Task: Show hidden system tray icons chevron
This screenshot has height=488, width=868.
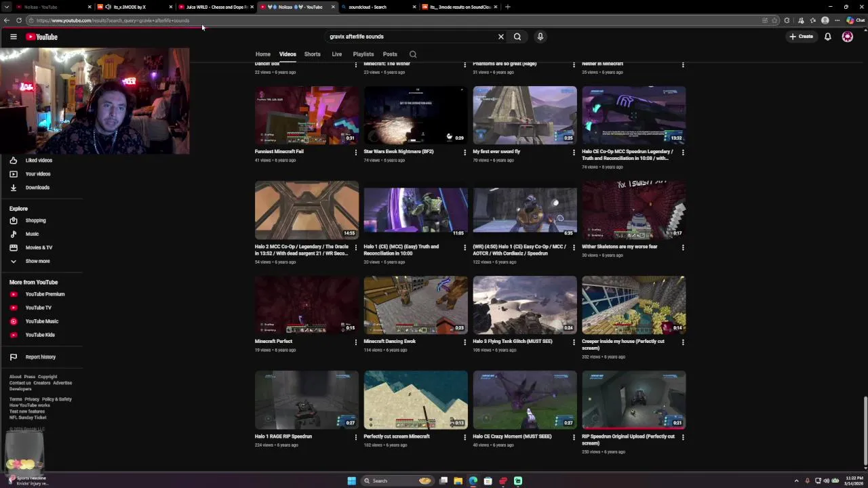Action: point(796,481)
